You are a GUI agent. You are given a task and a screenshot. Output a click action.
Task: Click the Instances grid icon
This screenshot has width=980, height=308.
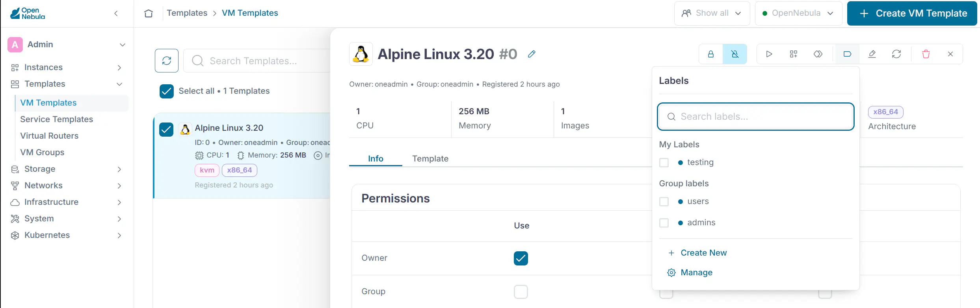tap(15, 67)
